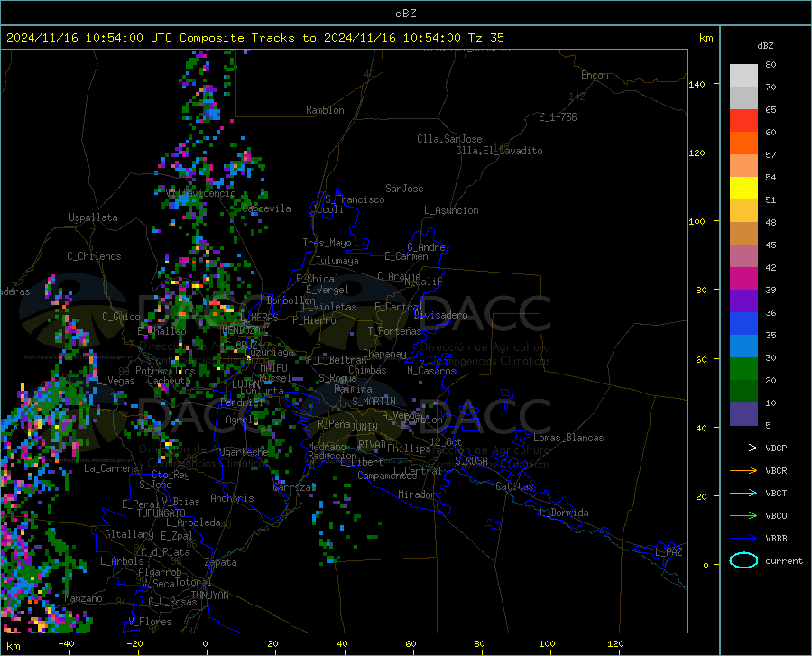Click the MENDOZA city label

[241, 330]
